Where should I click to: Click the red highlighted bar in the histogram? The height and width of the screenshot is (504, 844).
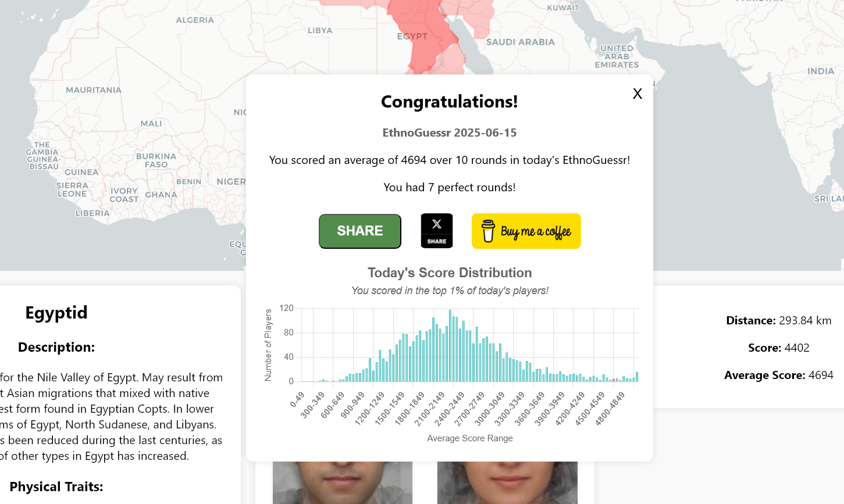(614, 380)
